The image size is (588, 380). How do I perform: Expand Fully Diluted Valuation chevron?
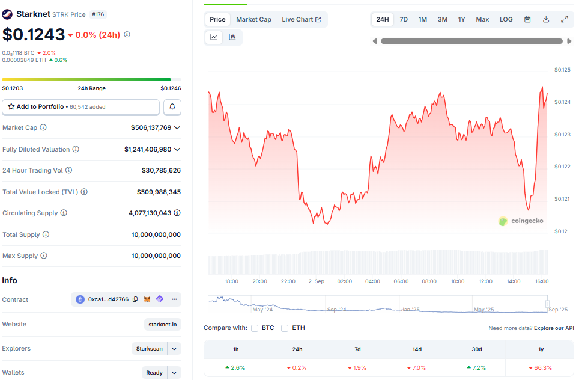point(177,149)
